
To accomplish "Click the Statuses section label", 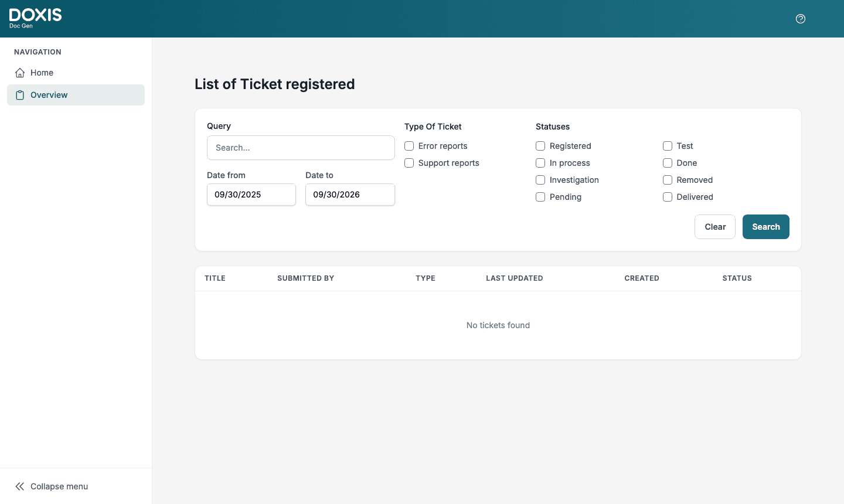I will tap(553, 127).
